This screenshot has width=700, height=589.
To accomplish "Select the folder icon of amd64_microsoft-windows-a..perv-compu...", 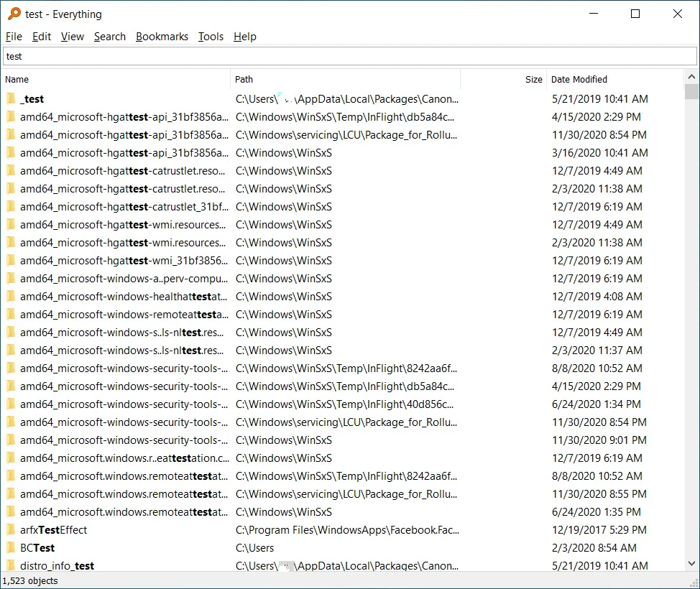I will (11, 279).
